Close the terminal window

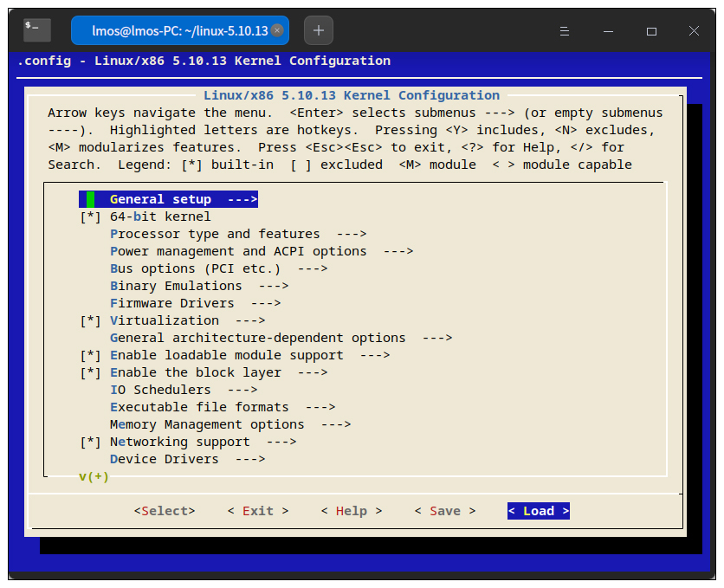(694, 30)
